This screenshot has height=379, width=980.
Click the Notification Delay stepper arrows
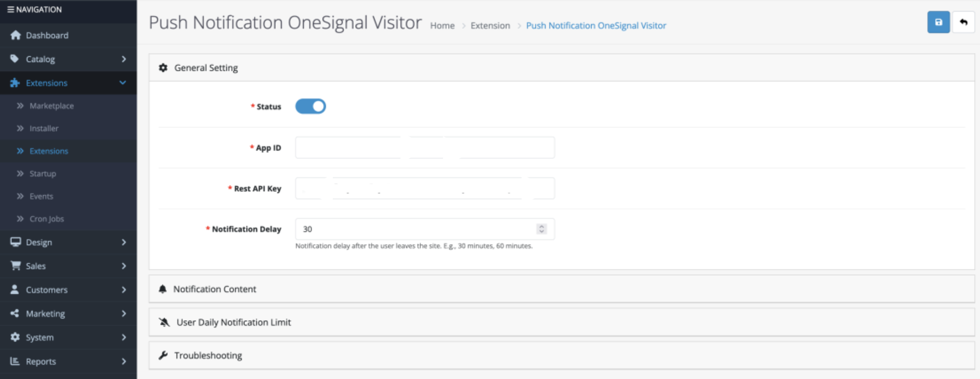pos(541,229)
